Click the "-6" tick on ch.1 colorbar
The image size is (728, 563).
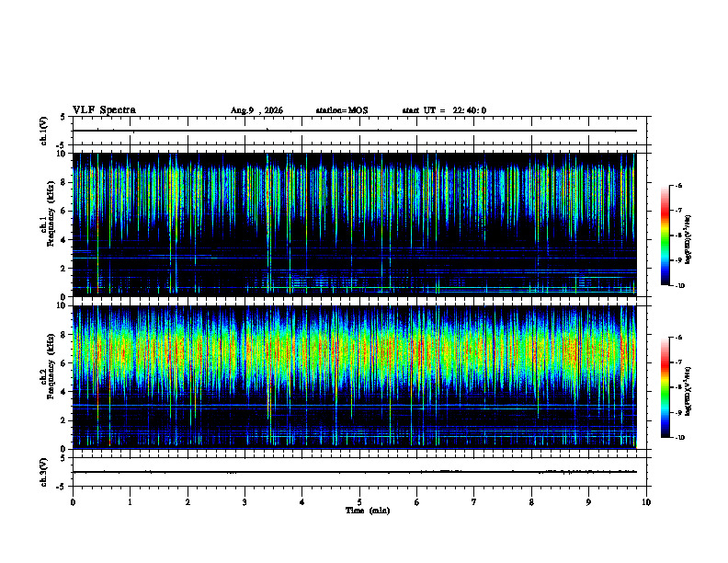pos(678,185)
